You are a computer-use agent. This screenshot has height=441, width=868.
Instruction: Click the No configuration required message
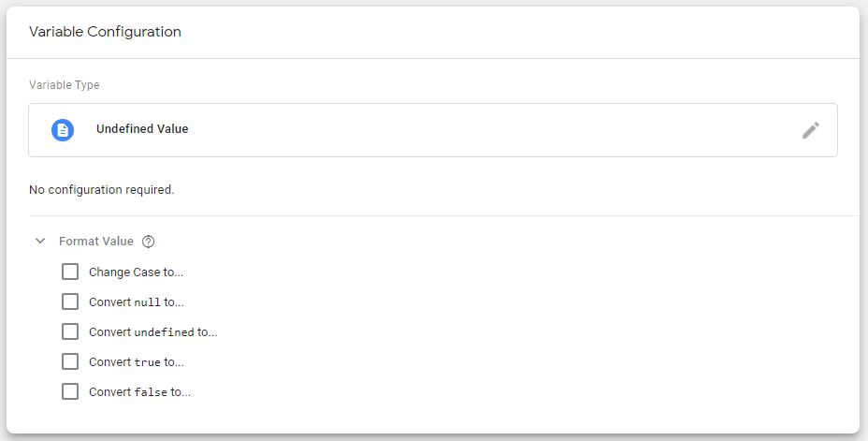tap(102, 189)
